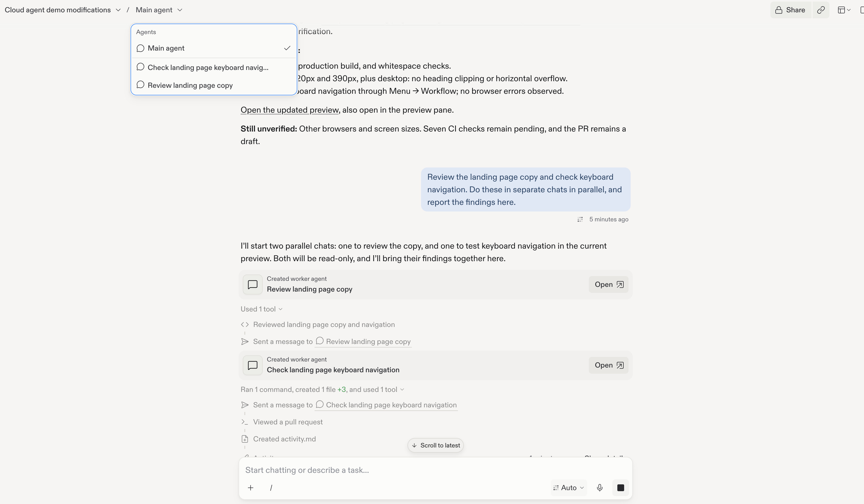
Task: Click the Share button
Action: [791, 10]
